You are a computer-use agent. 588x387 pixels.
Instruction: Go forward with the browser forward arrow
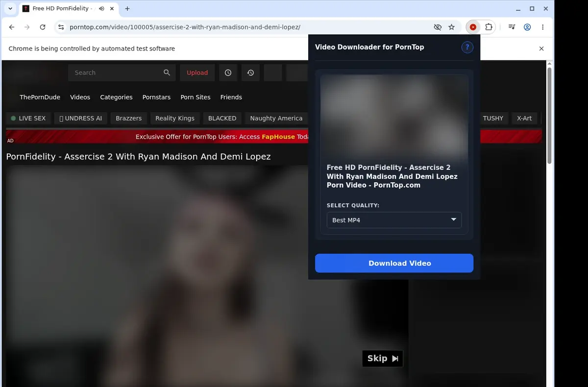coord(27,27)
